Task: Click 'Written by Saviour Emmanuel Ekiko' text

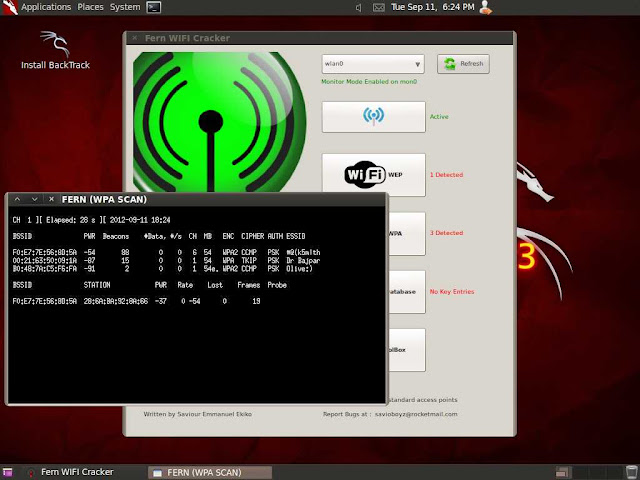Action: pos(198,414)
